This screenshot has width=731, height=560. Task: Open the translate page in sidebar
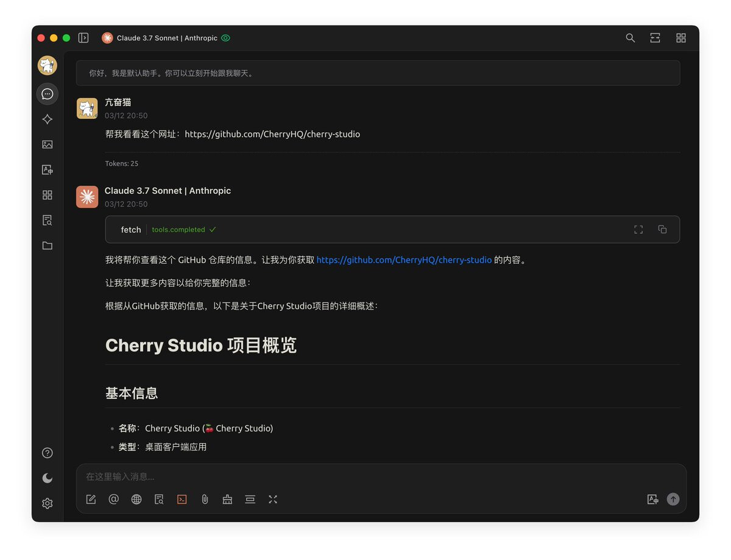48,170
